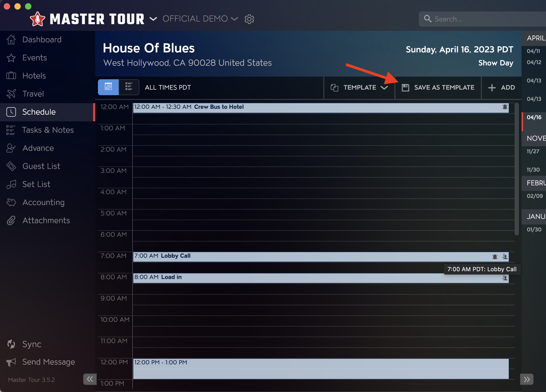The width and height of the screenshot is (546, 392).
Task: Click person icon on Load in row
Action: pyautogui.click(x=505, y=278)
